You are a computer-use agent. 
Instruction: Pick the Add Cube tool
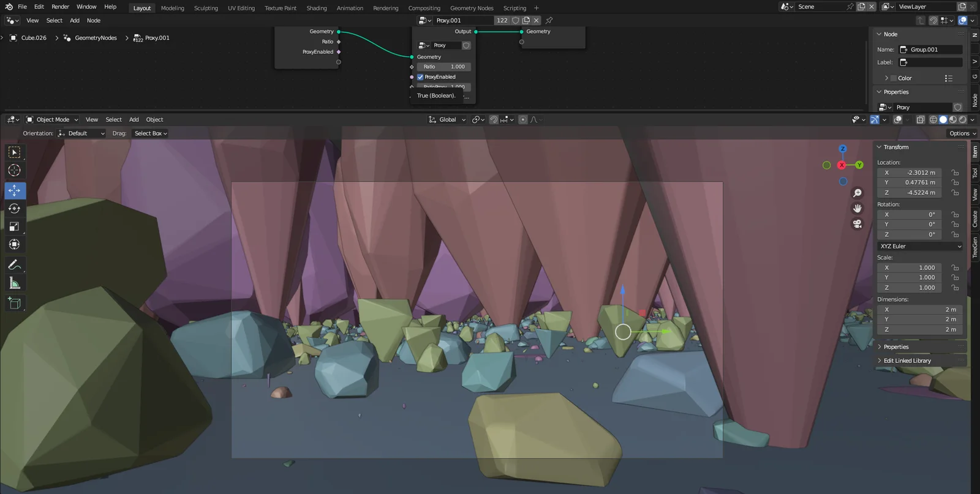14,303
